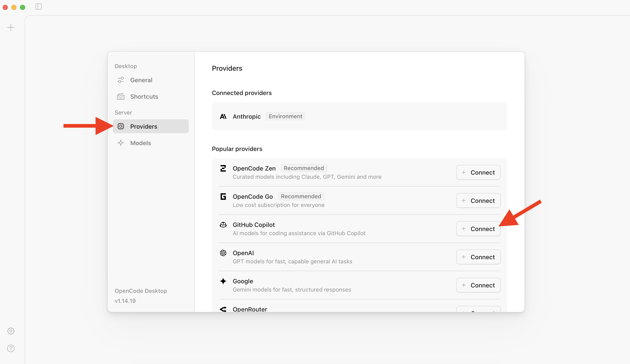
Task: Open the settings gear at bottom left
Action: tap(11, 331)
